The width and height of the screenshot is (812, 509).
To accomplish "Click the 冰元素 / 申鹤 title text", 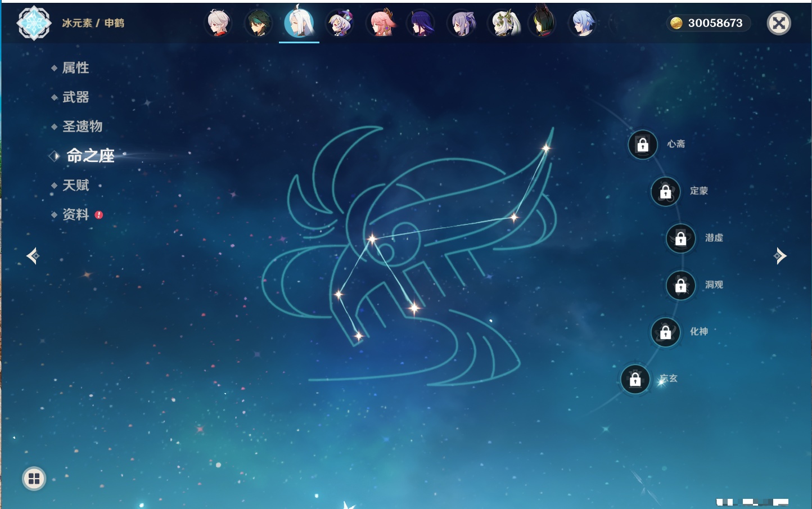I will 93,23.
